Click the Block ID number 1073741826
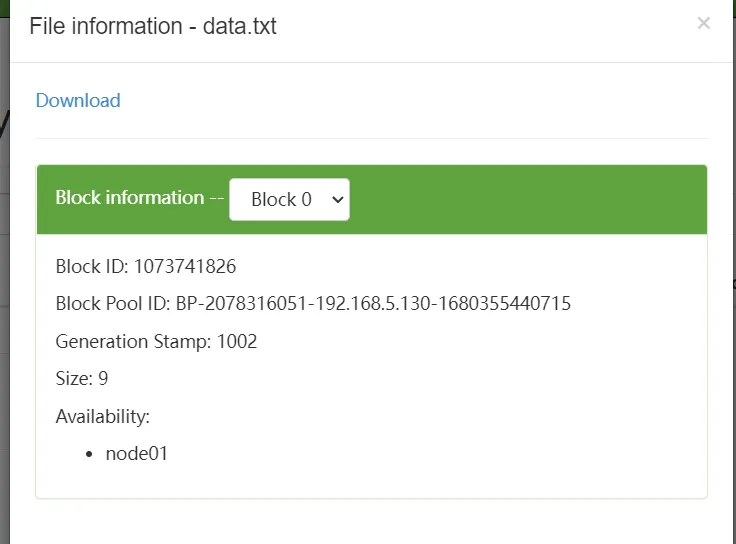736x544 pixels. [x=185, y=266]
